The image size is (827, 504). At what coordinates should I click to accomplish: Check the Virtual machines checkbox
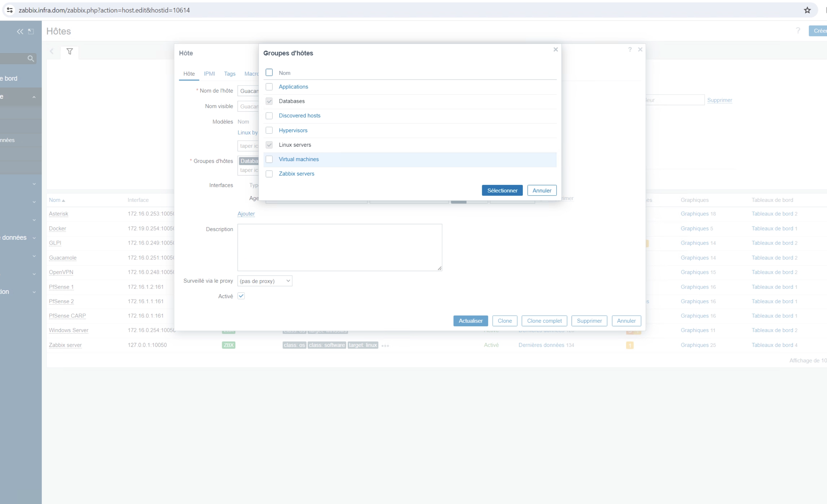pyautogui.click(x=269, y=159)
